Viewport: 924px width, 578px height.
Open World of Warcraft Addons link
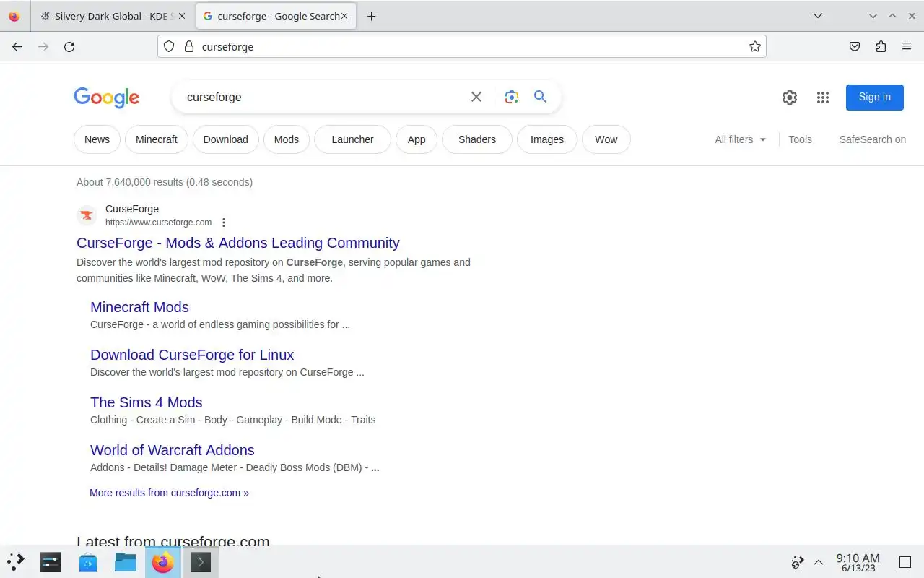(x=173, y=450)
